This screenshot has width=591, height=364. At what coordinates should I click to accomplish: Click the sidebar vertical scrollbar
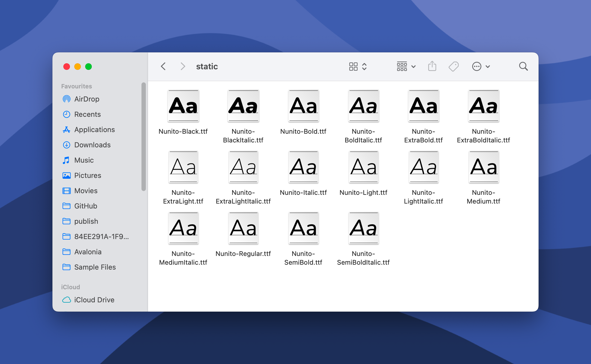point(144,137)
